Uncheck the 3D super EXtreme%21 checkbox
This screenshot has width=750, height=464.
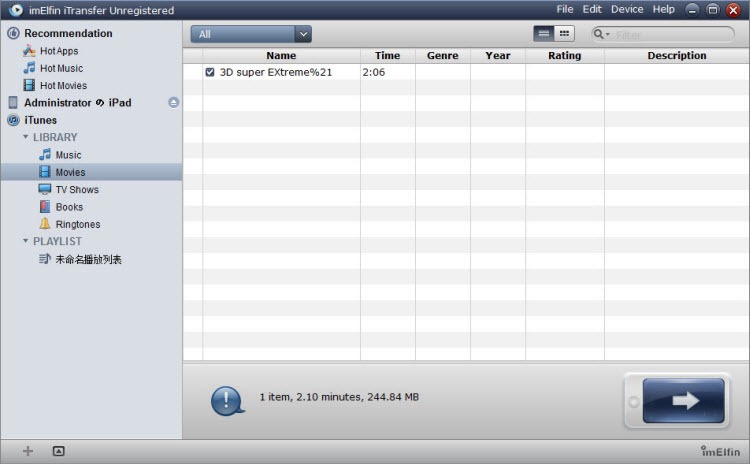click(210, 72)
